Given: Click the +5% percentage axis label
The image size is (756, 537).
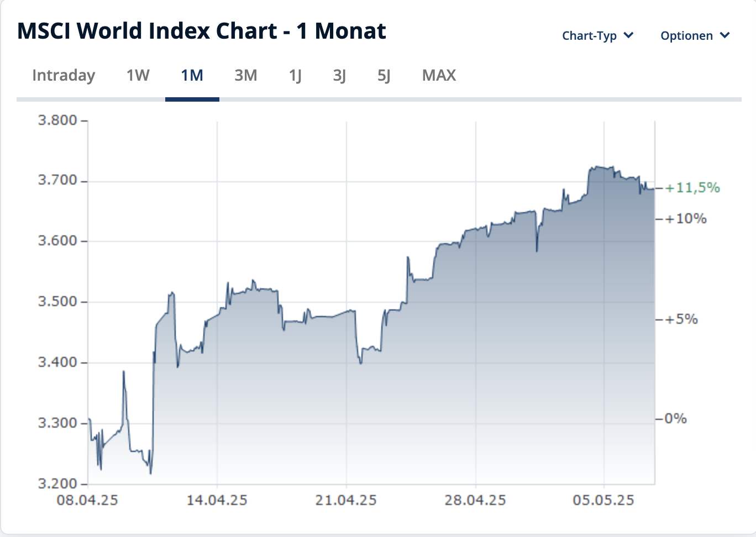Looking at the screenshot, I should click(681, 319).
